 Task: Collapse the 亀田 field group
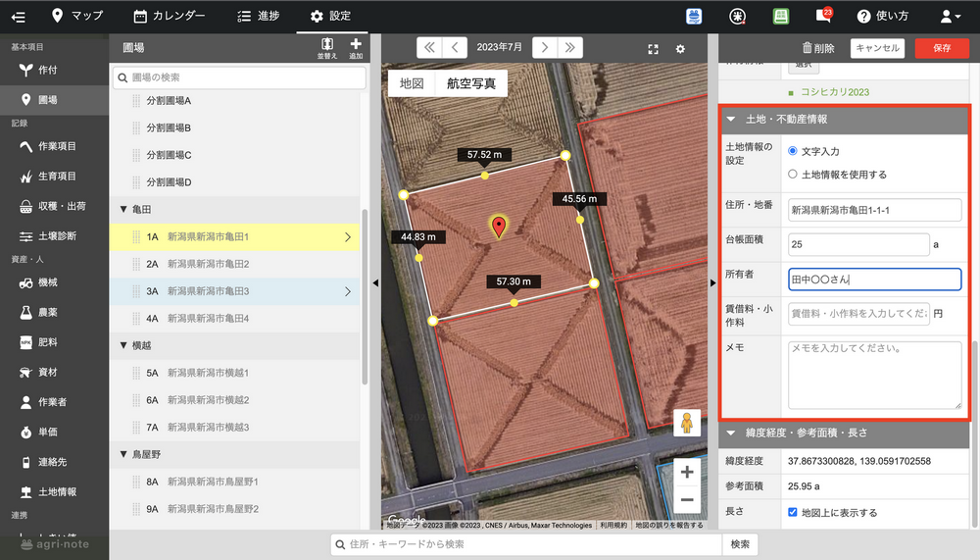point(123,210)
